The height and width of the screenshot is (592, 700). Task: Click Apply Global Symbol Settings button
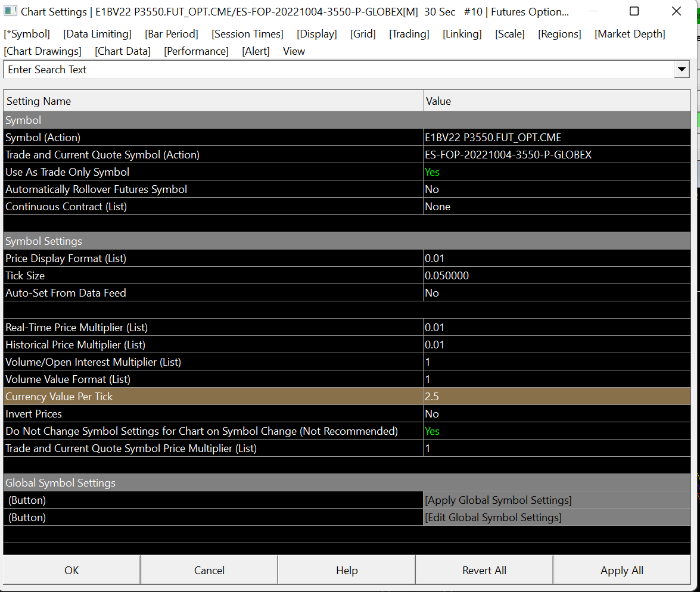pos(498,500)
